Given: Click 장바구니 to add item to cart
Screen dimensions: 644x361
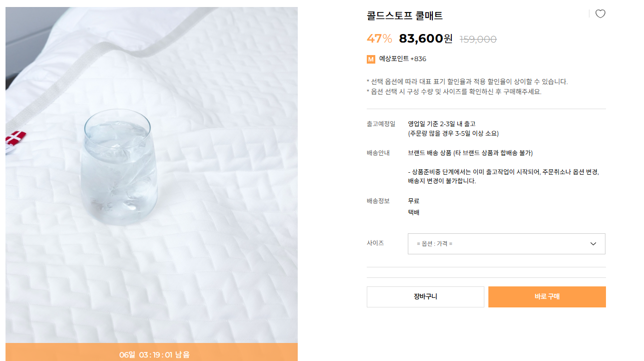Looking at the screenshot, I should click(425, 296).
